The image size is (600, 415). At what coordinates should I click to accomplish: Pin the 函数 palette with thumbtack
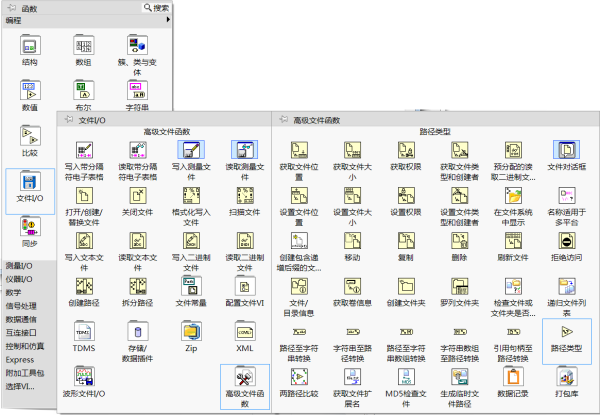12,7
